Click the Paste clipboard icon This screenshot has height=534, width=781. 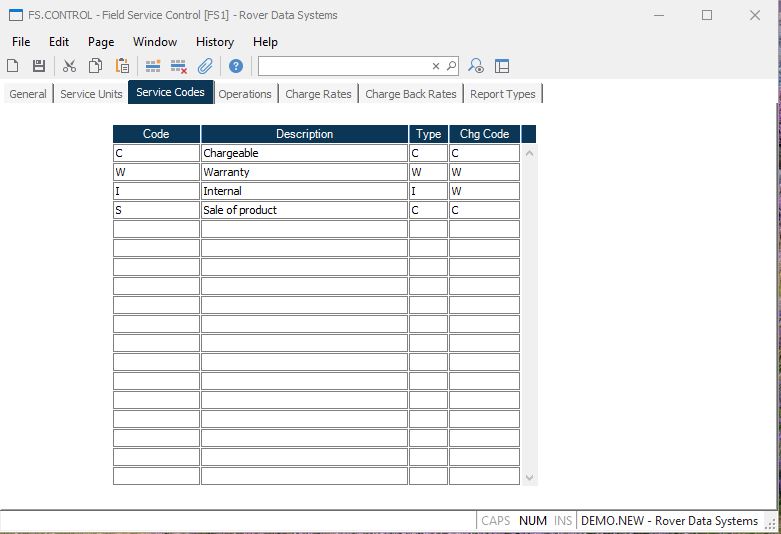click(x=122, y=66)
